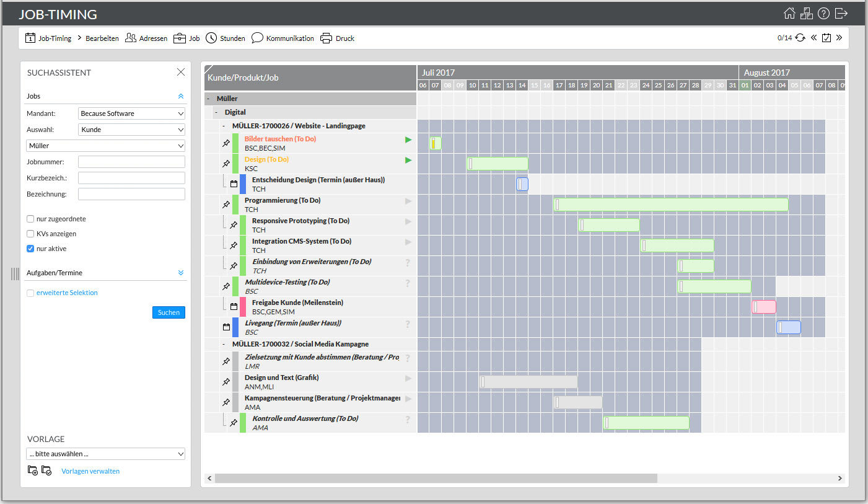Click the pink 'Freigabe Kunde' milestone bar

tap(763, 306)
